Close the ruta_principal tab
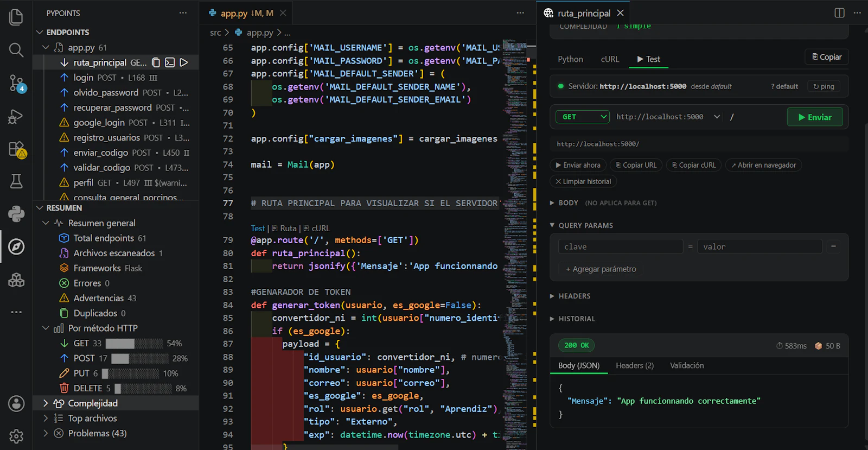Image resolution: width=868 pixels, height=450 pixels. 621,13
